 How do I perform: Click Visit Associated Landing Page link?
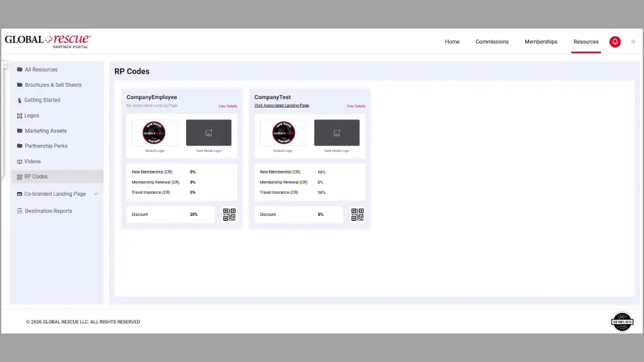282,106
